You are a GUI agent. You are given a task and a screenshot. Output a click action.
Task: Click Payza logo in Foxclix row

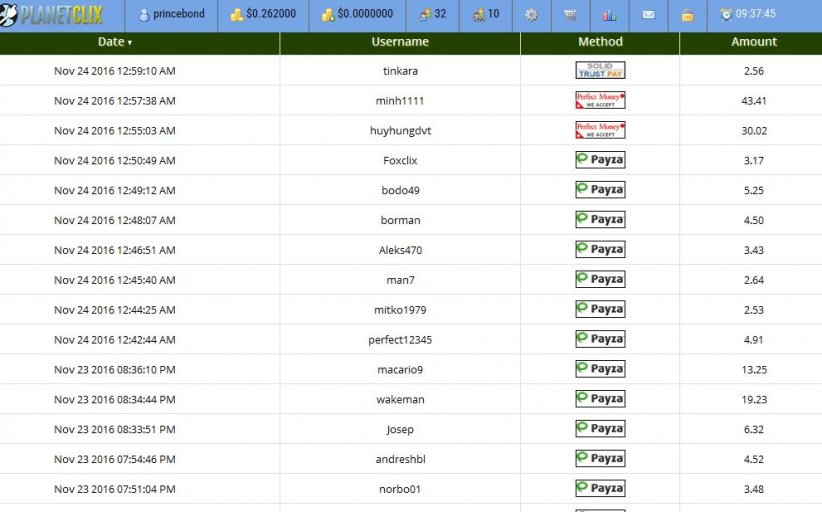[600, 160]
